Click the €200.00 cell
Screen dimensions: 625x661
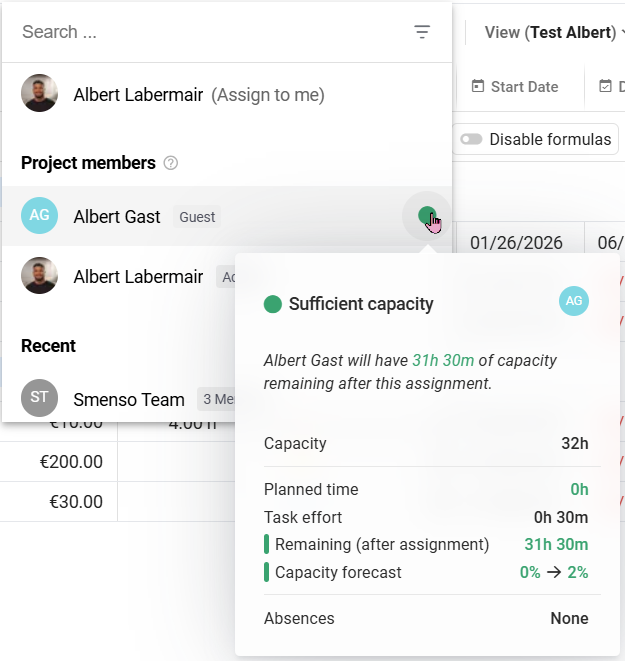71,462
